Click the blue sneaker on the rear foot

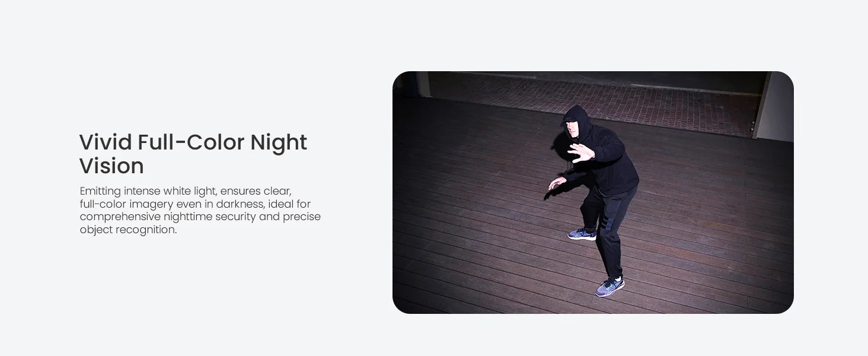click(x=582, y=234)
